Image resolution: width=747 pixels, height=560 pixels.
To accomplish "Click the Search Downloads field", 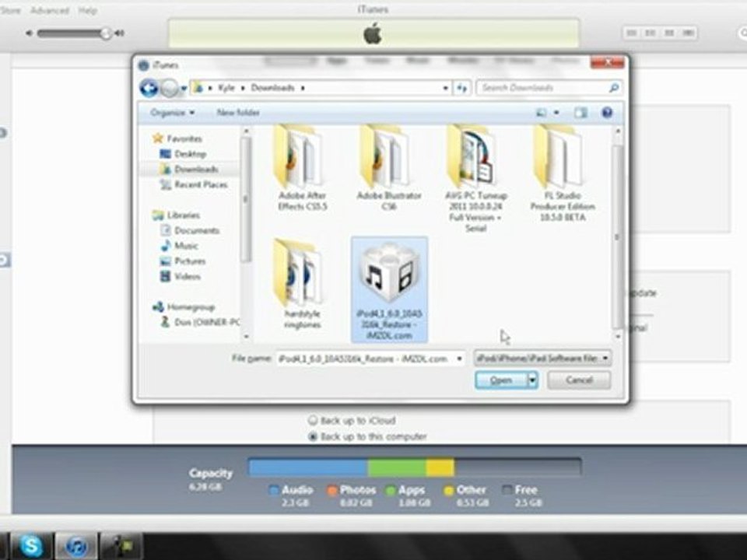I will tap(549, 88).
